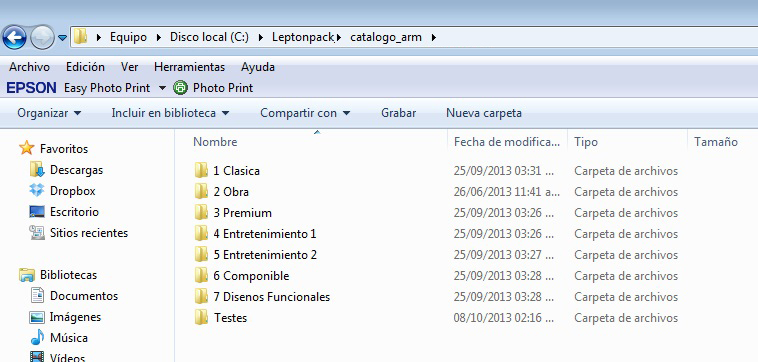
Task: Open the Ver menu
Action: (130, 67)
